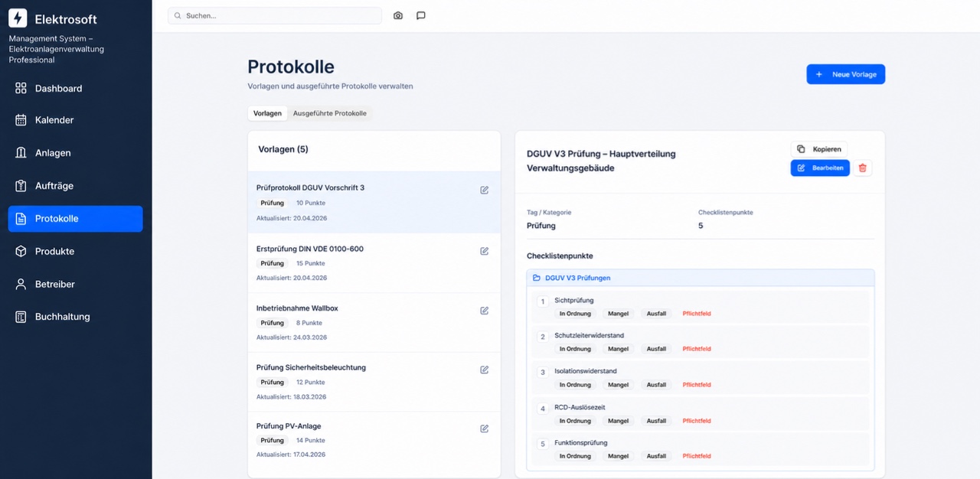The image size is (980, 479).
Task: Click the Neue Vorlage button
Action: (846, 74)
